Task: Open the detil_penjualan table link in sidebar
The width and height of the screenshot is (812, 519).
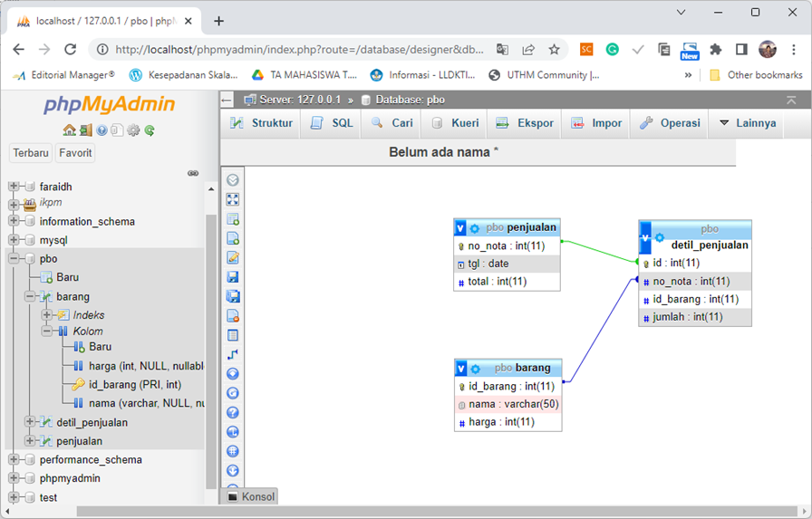Action: click(x=92, y=422)
